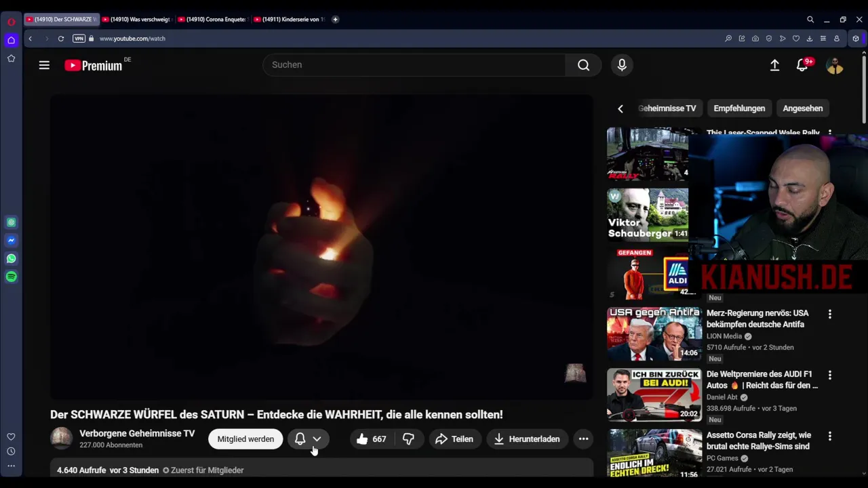
Task: Select the Empfehlungen filter chip
Action: click(739, 108)
